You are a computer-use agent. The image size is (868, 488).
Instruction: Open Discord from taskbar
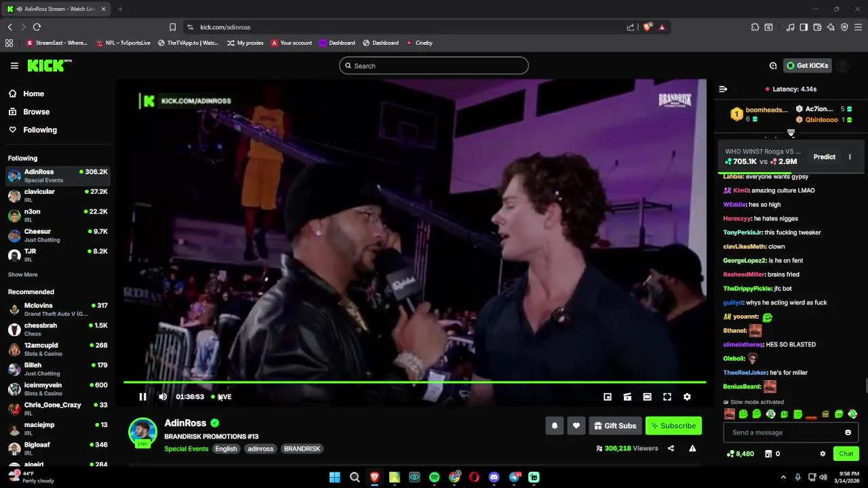tap(494, 477)
